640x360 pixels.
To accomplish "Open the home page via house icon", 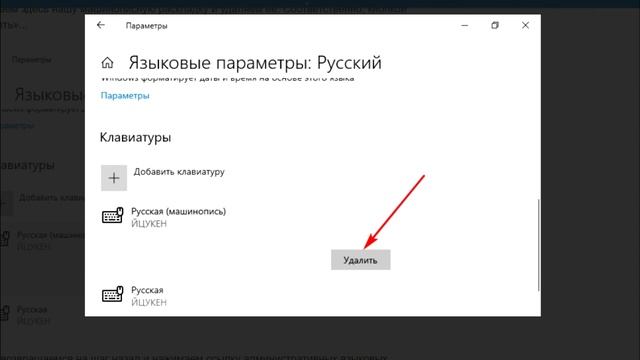I will (x=107, y=63).
